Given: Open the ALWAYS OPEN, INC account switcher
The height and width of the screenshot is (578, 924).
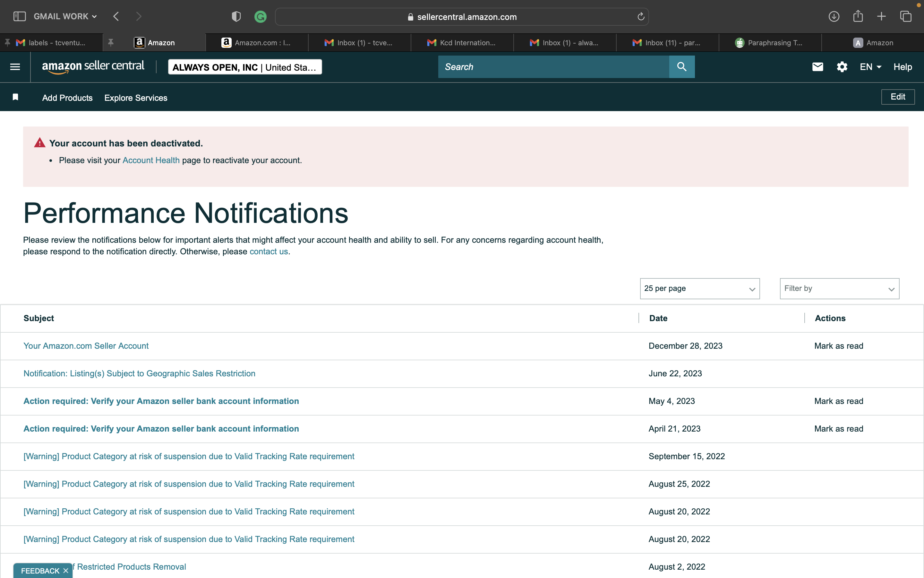Looking at the screenshot, I should point(245,67).
